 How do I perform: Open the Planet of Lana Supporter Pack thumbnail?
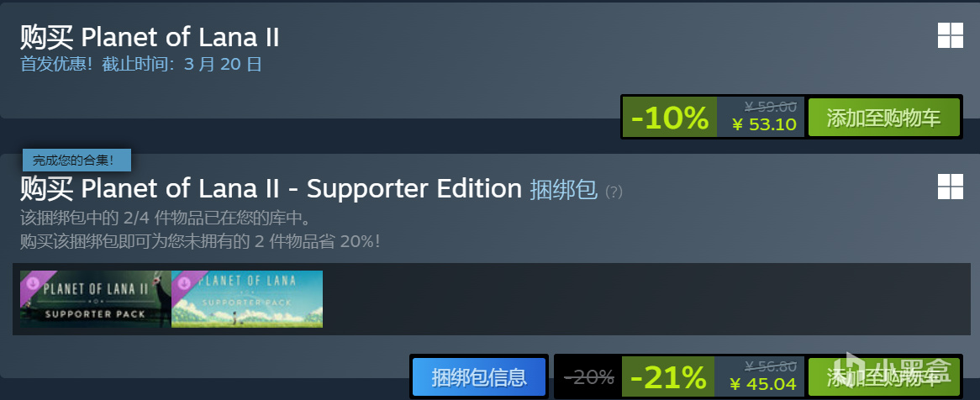pyautogui.click(x=247, y=299)
